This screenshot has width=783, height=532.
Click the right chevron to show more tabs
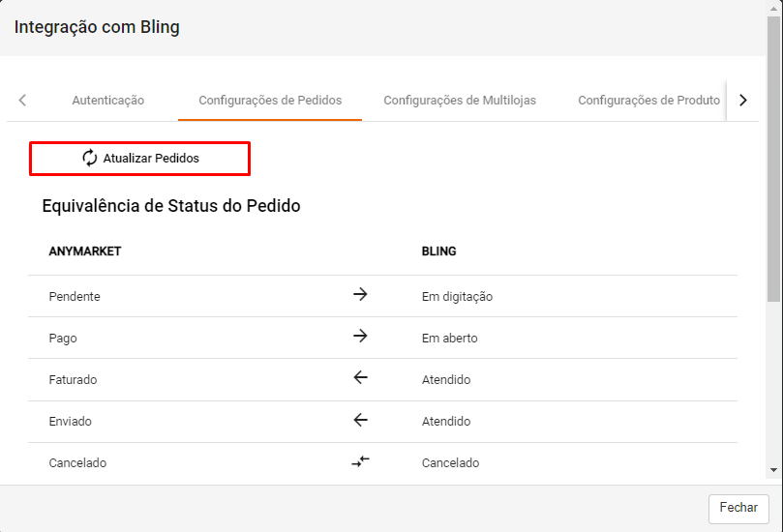point(743,101)
